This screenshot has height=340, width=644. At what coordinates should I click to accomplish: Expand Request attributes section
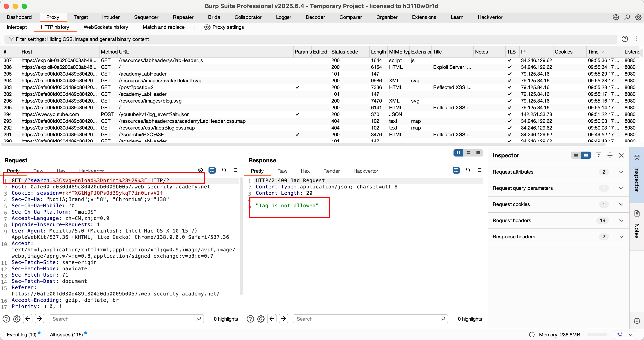point(621,172)
